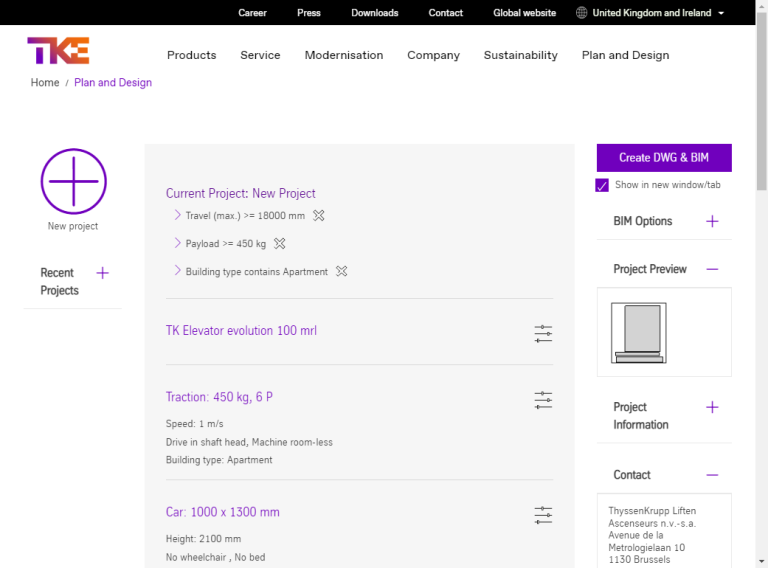768x568 pixels.
Task: Click the elevator project preview thumbnail
Action: pos(639,333)
